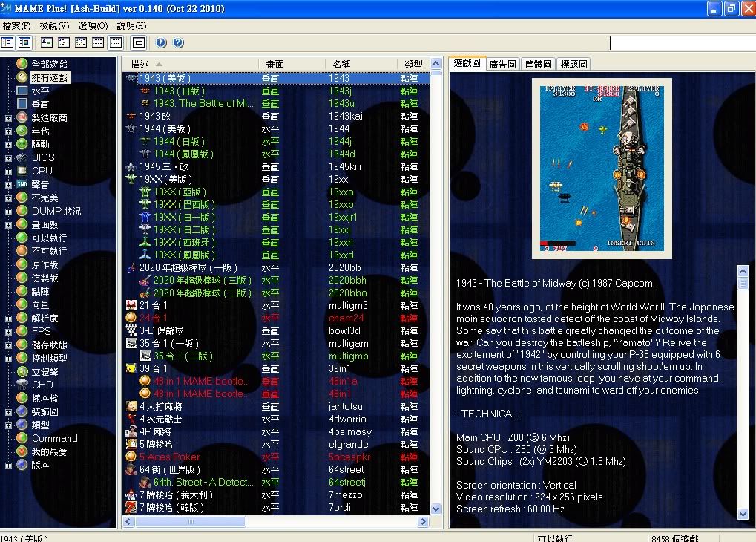Switch to details view mode

99,42
